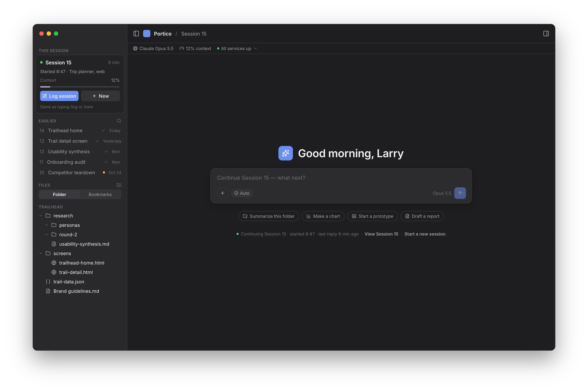Click Draft a report suggestion

point(422,216)
